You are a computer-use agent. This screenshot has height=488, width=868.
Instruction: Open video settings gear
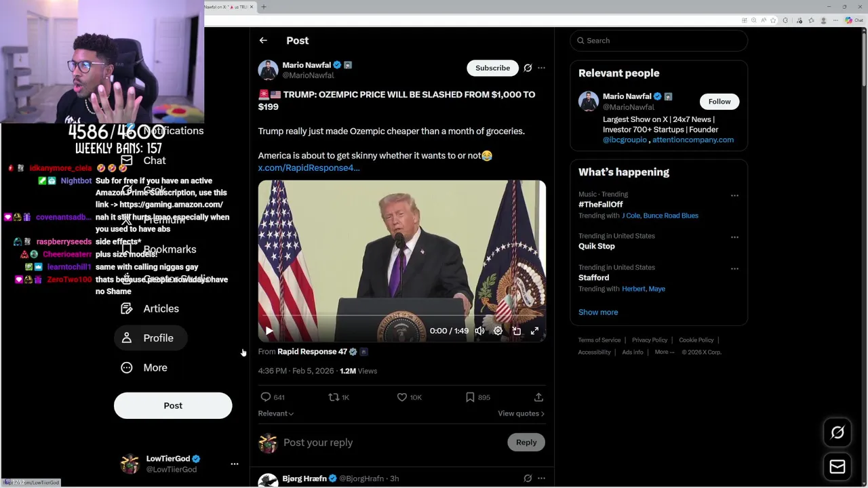tap(498, 331)
